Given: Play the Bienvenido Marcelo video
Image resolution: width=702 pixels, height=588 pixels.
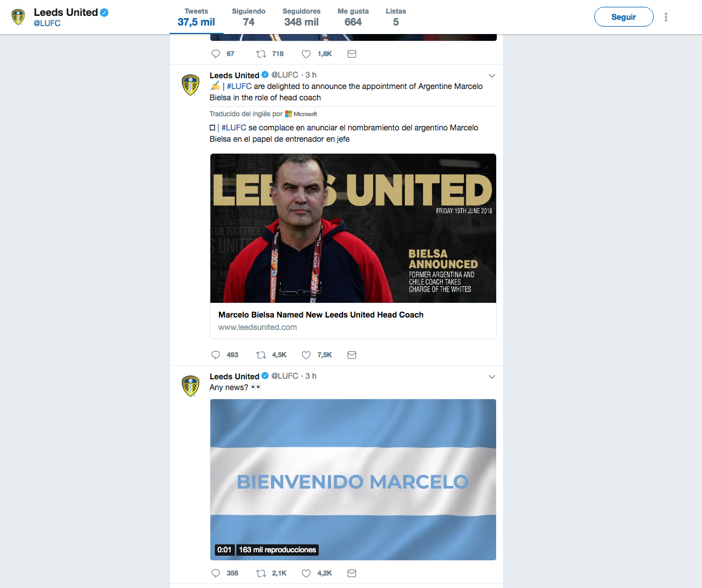Looking at the screenshot, I should 353,480.
